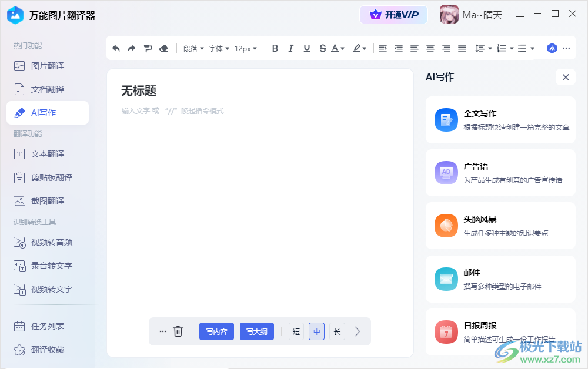Open the 字体 font family dropdown
The image size is (588, 369).
pyautogui.click(x=219, y=48)
